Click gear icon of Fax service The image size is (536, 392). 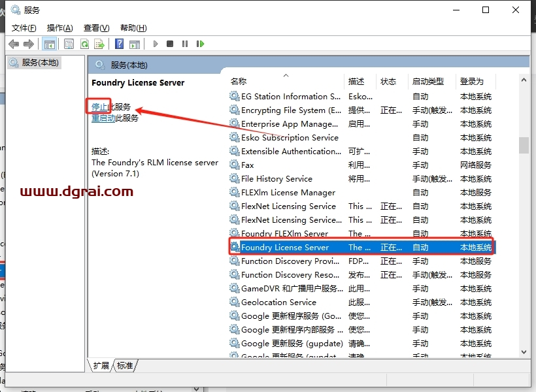click(234, 165)
